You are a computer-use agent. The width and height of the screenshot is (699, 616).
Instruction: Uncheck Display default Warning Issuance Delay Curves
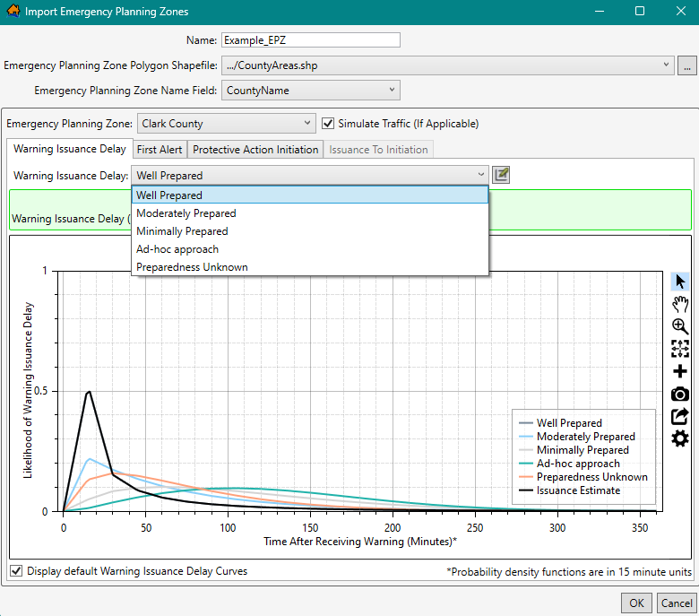click(16, 571)
